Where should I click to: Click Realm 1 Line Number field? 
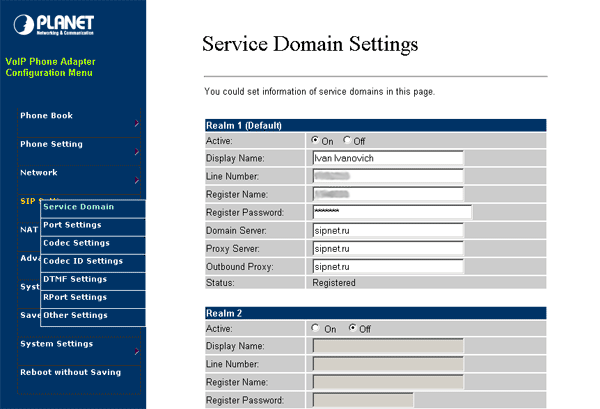388,176
